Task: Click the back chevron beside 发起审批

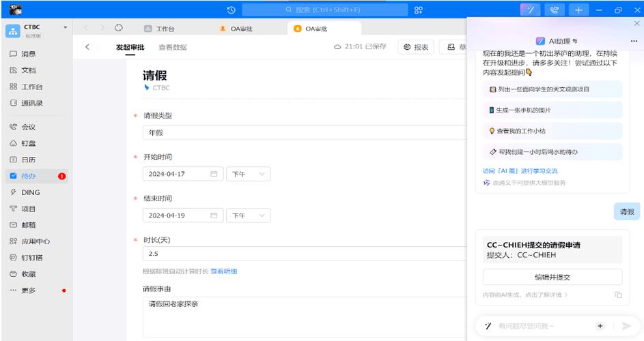Action: [87, 47]
